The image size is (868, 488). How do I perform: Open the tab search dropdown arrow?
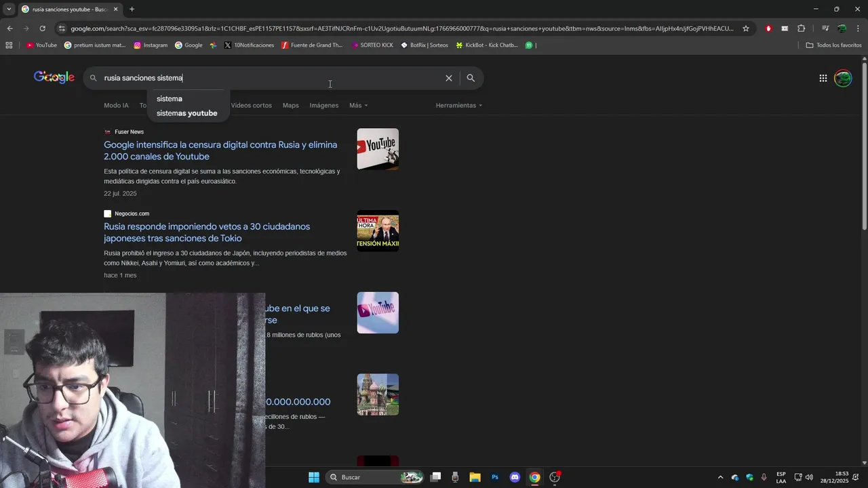9,9
